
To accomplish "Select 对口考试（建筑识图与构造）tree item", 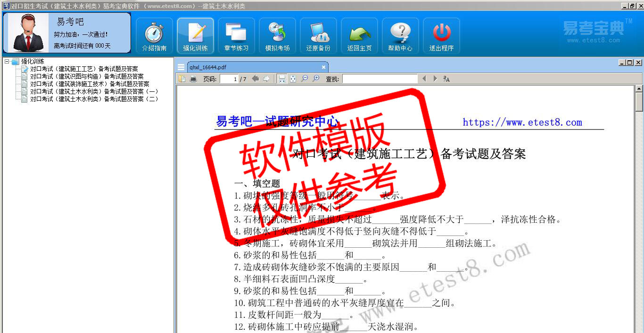I will click(x=87, y=76).
